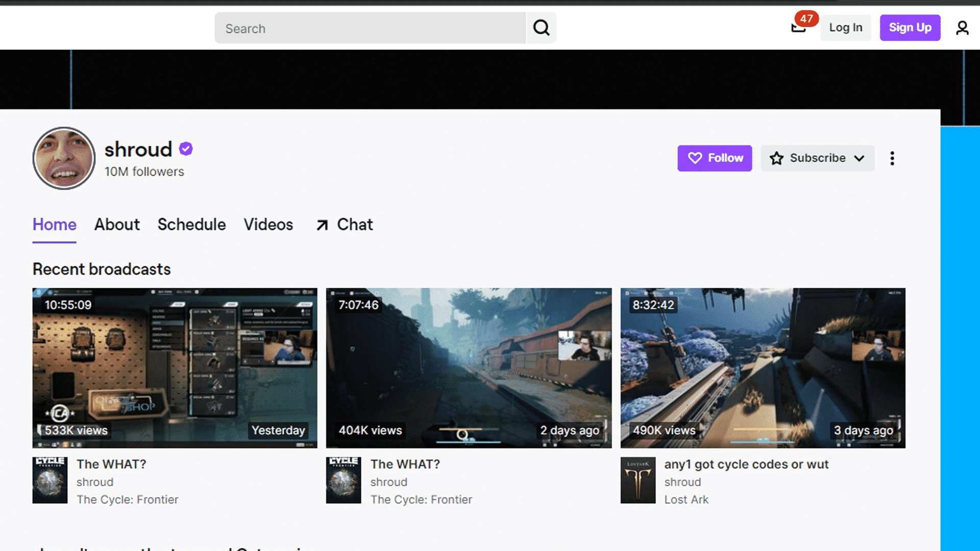Expand the Subscribe dropdown
Image resolution: width=980 pixels, height=551 pixels.
coord(817,158)
